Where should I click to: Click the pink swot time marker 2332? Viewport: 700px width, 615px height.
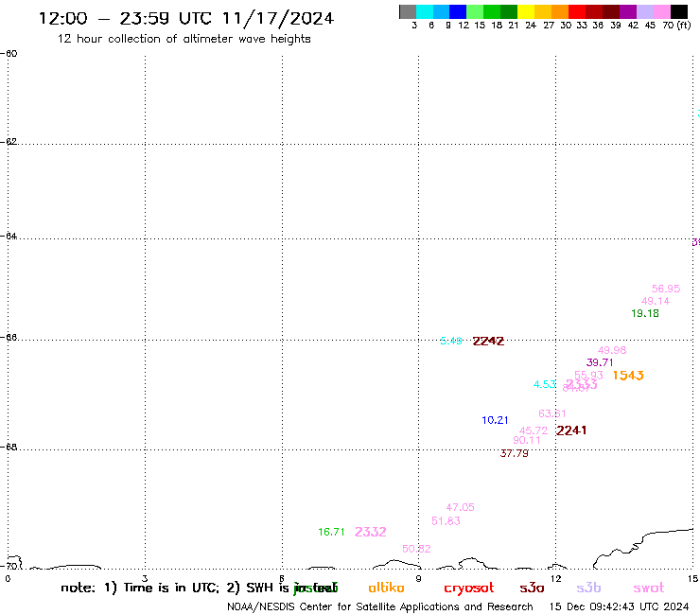pyautogui.click(x=371, y=532)
